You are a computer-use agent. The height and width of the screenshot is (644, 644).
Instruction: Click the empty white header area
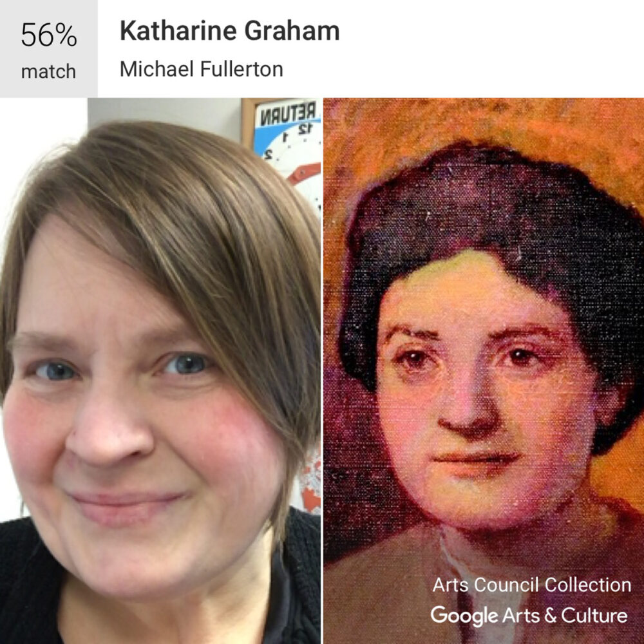coord(493,49)
